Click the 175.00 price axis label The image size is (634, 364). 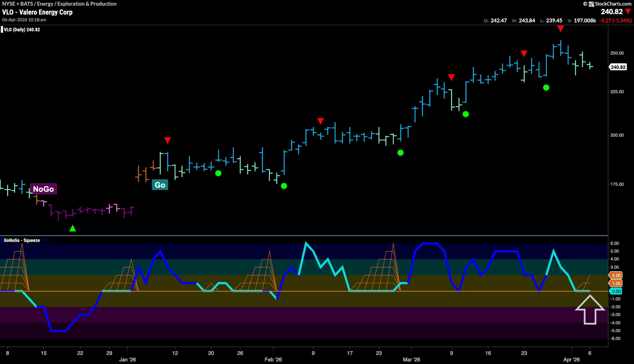(x=617, y=184)
